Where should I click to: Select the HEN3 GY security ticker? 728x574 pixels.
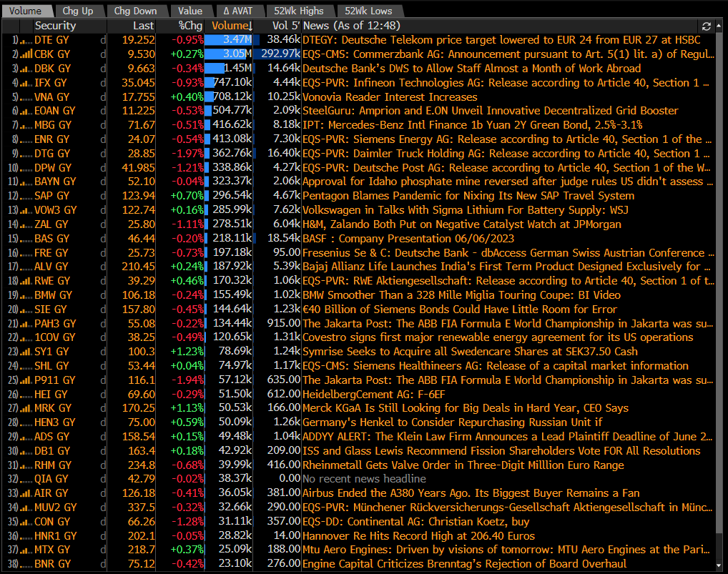point(55,422)
